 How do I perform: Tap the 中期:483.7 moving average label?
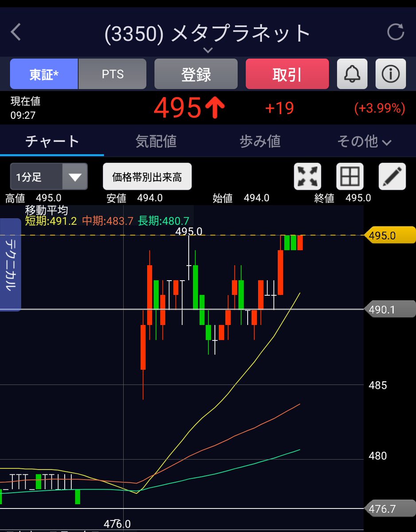[x=108, y=220]
